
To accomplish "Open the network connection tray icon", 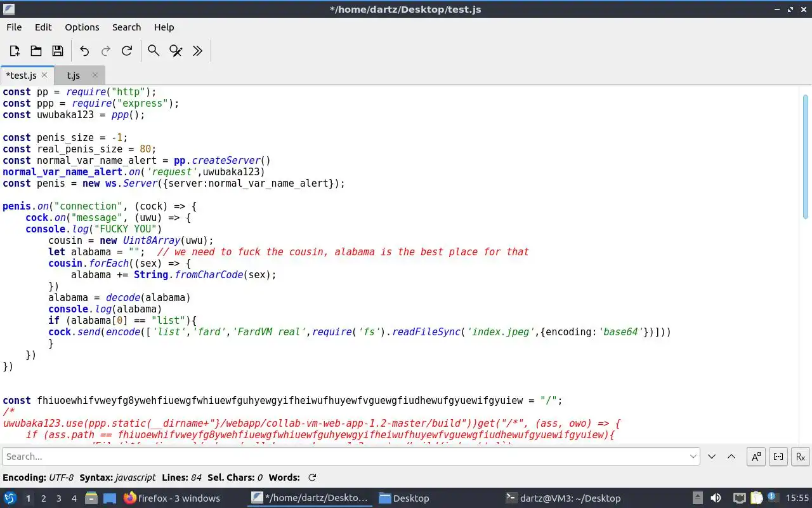I will [739, 498].
